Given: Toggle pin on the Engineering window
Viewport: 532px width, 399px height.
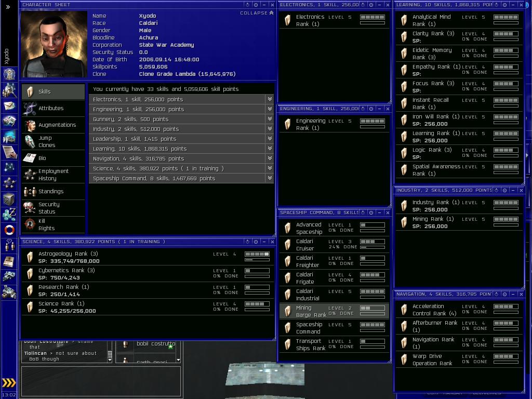Looking at the screenshot, I should pyautogui.click(x=363, y=109).
